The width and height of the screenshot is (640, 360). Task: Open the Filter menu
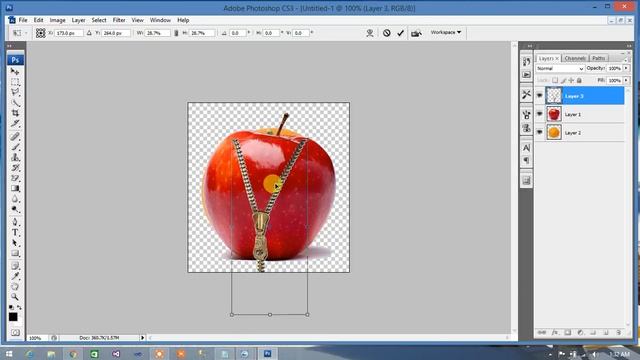click(x=119, y=20)
